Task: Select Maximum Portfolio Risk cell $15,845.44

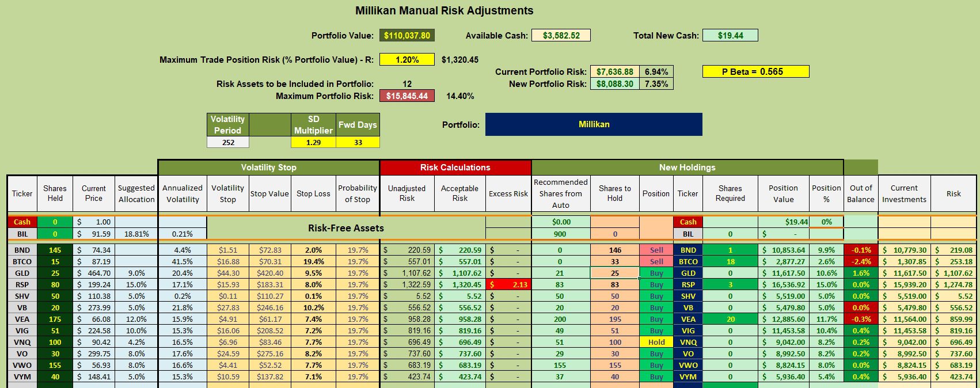Action: pyautogui.click(x=407, y=96)
